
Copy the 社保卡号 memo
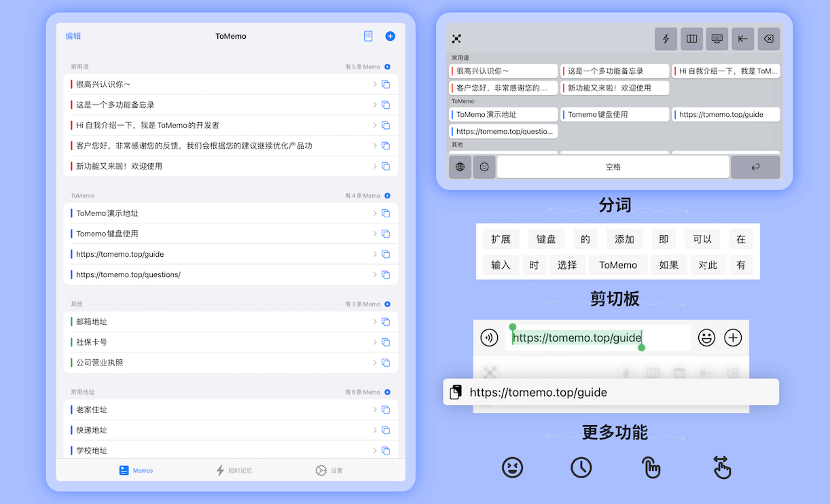pyautogui.click(x=386, y=342)
